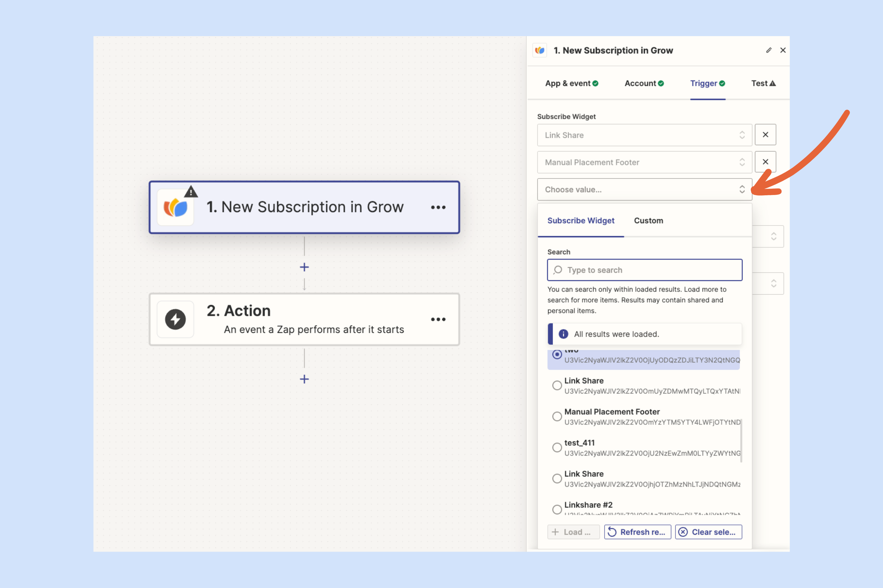
Task: Click the Grow app icon on step 1
Action: 175,208
